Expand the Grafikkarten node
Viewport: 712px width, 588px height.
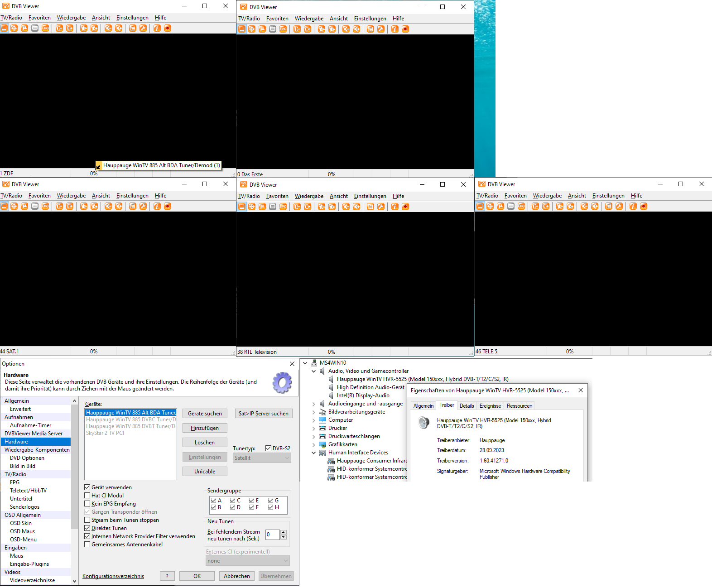click(313, 444)
